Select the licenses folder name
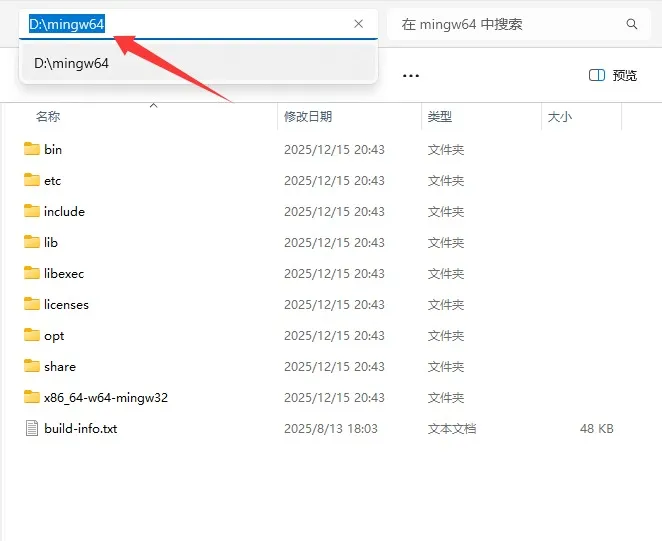The height and width of the screenshot is (541, 662). pos(66,304)
